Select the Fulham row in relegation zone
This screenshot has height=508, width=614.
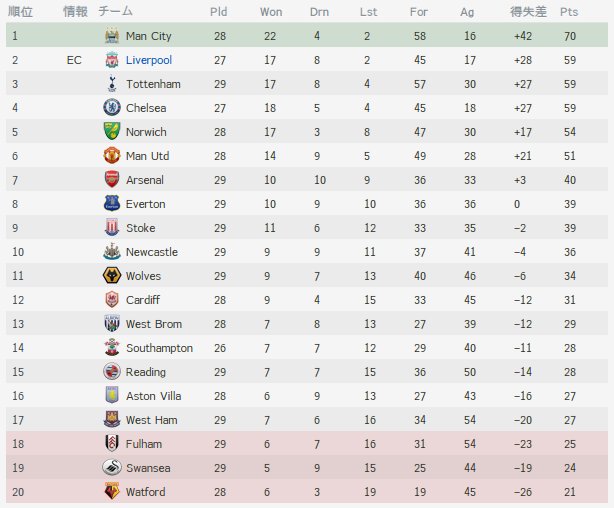point(307,444)
